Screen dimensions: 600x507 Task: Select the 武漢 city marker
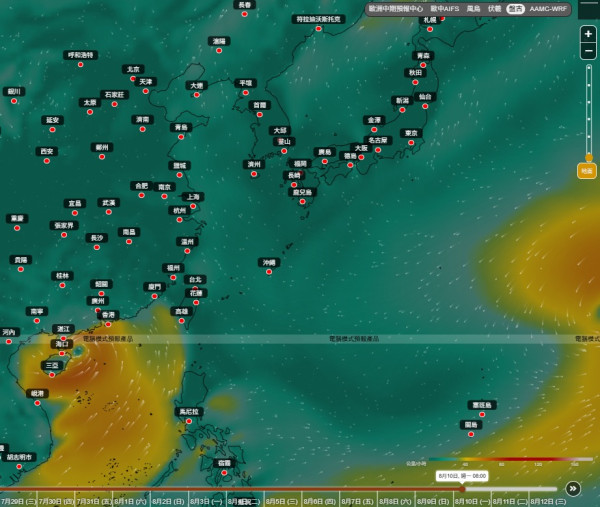(109, 212)
